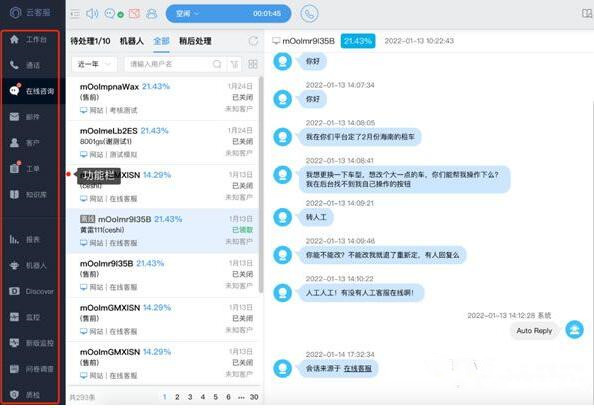
Task: Click the speaker volume icon in top toolbar
Action: click(92, 14)
